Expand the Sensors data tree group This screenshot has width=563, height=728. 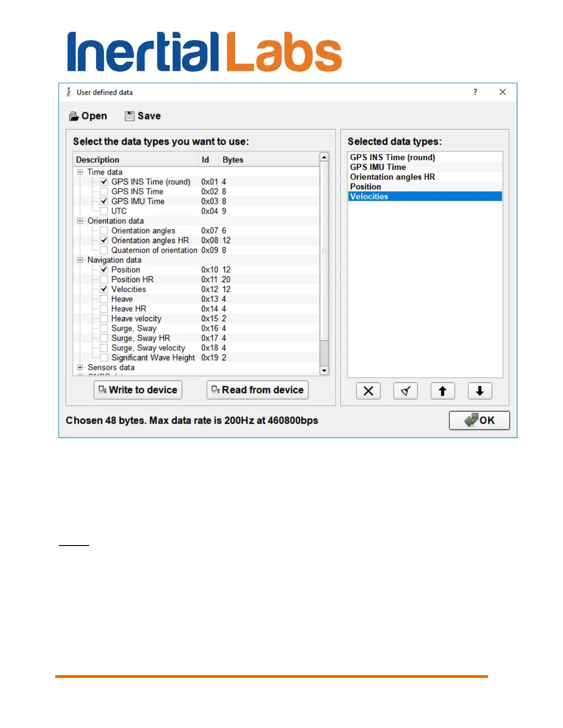tap(80, 367)
